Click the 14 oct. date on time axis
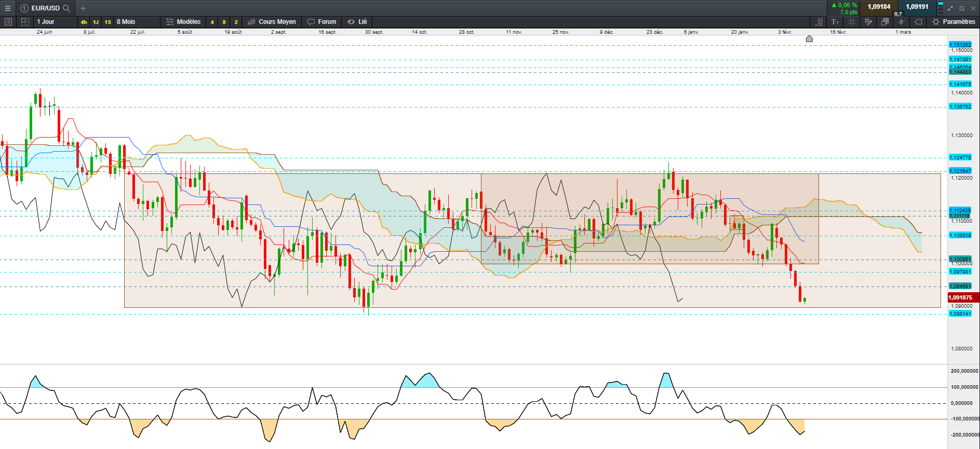 pyautogui.click(x=420, y=32)
